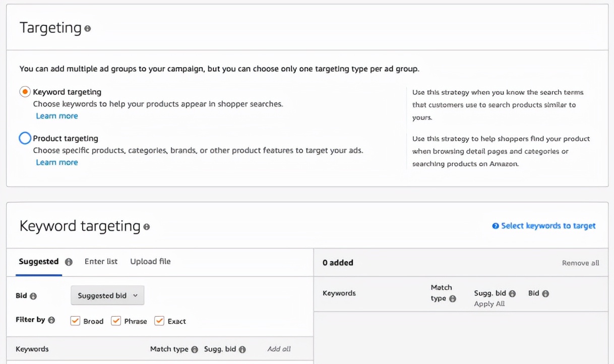Select Keyword targeting radio button
Viewport: 614px width, 364px height.
click(x=25, y=92)
